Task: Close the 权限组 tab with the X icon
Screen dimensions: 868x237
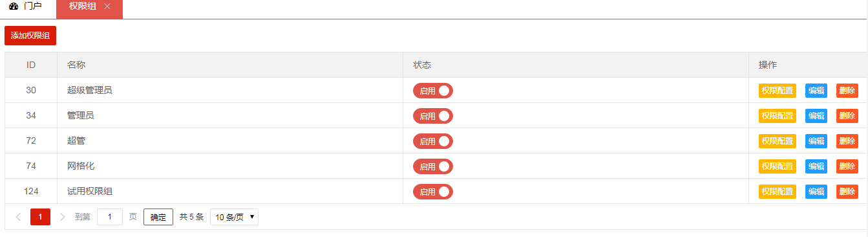Action: pos(107,6)
